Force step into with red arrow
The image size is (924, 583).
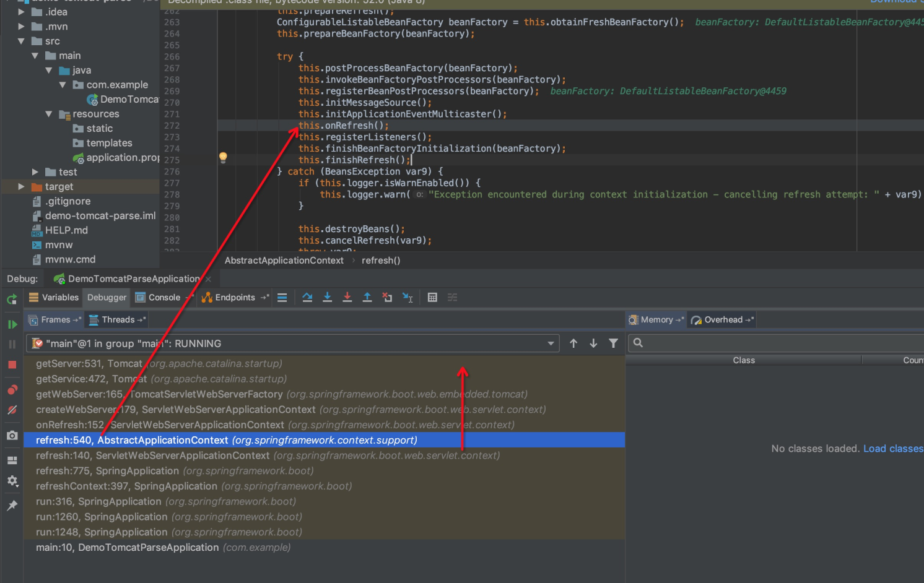click(x=347, y=298)
